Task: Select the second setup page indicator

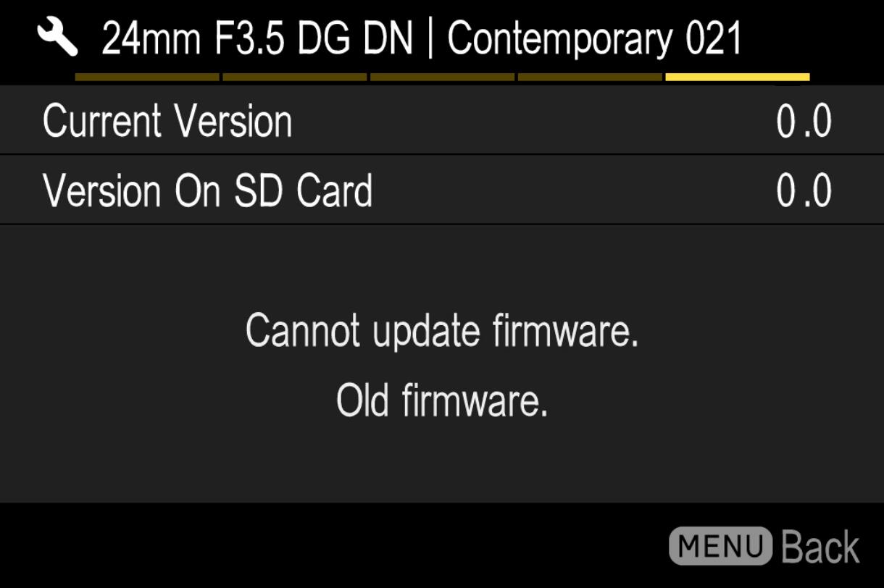Action: [x=294, y=76]
